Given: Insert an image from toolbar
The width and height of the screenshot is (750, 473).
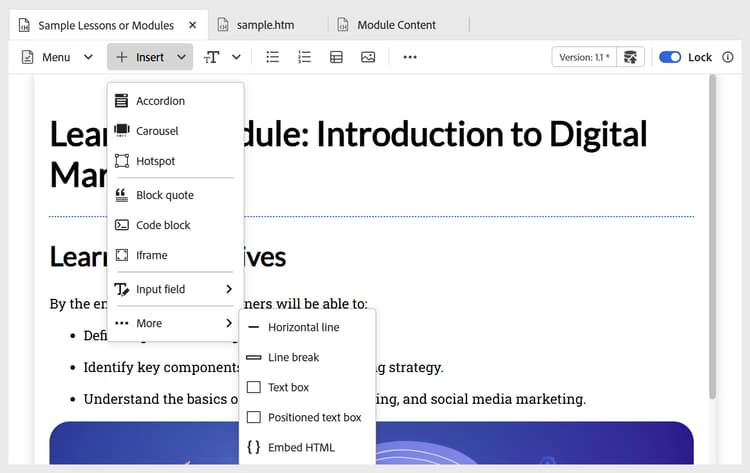Looking at the screenshot, I should [x=368, y=57].
